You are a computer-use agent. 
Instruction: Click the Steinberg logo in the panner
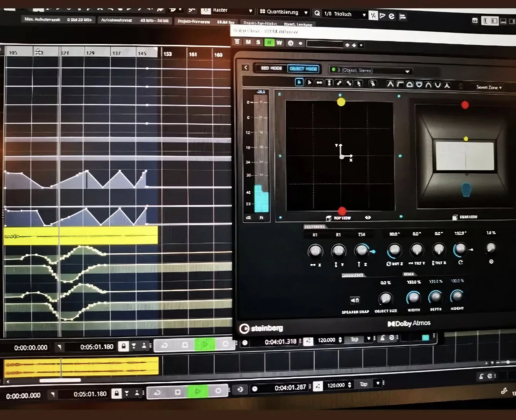coord(261,328)
